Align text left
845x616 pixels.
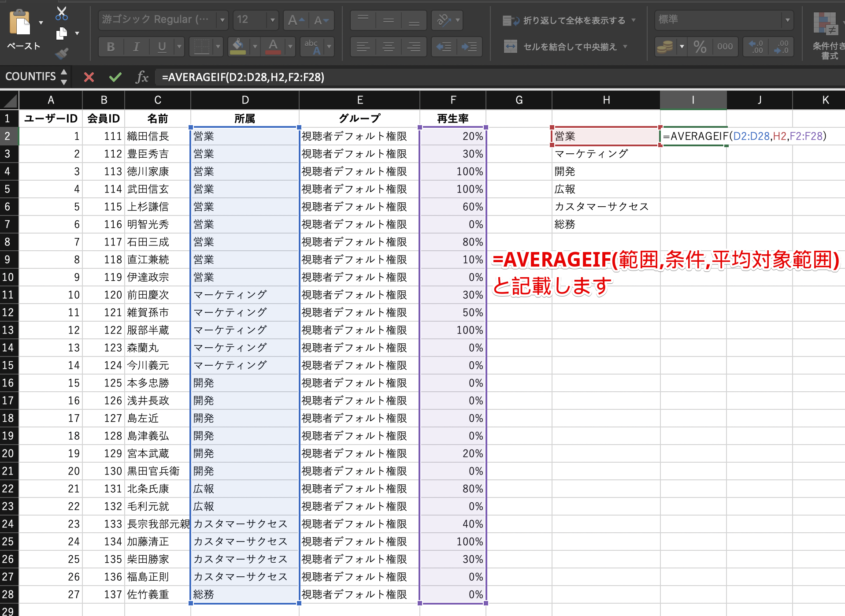363,46
